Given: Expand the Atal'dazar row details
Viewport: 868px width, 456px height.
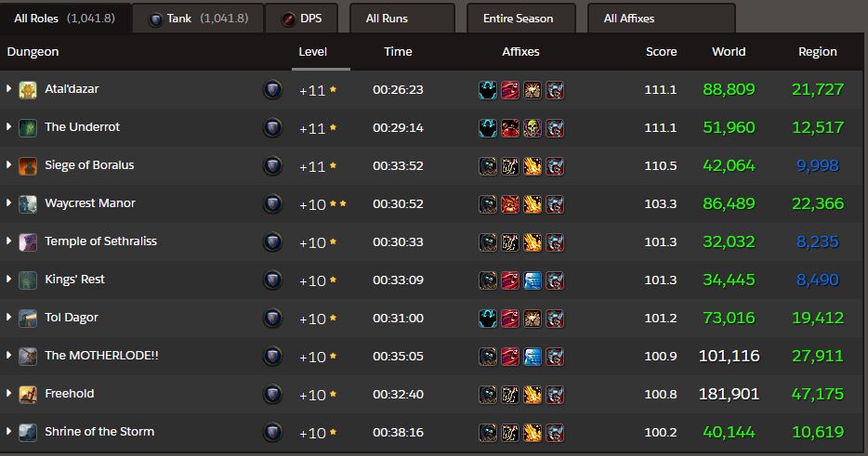Looking at the screenshot, I should [8, 88].
